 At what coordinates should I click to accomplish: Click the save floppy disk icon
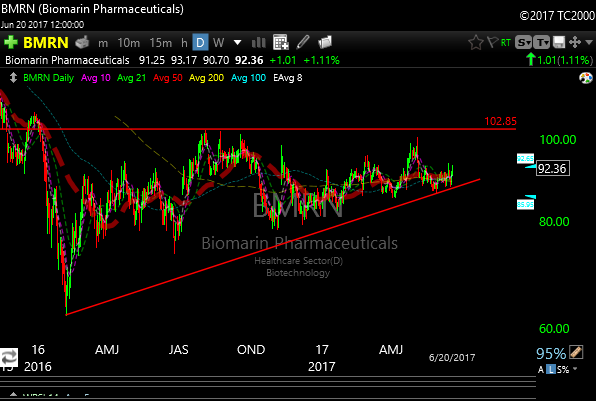(x=559, y=42)
